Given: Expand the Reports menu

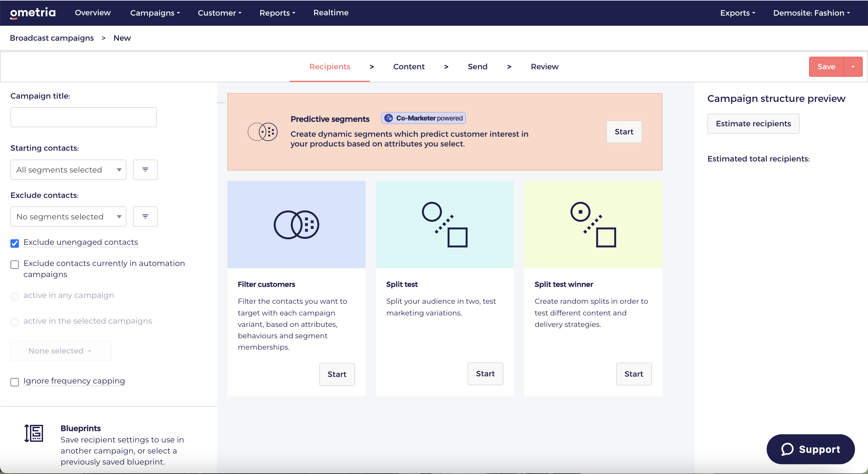Looking at the screenshot, I should pyautogui.click(x=277, y=13).
